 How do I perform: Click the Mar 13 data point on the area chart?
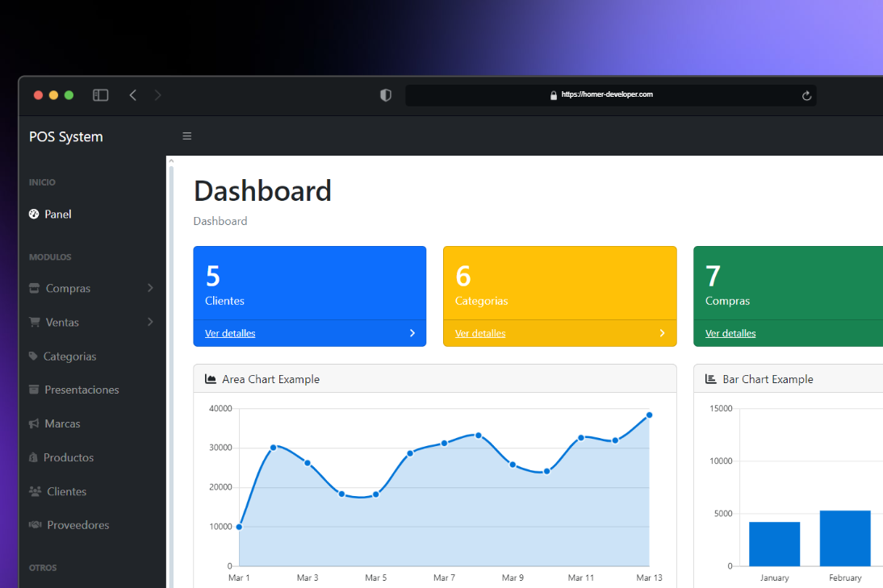[649, 415]
